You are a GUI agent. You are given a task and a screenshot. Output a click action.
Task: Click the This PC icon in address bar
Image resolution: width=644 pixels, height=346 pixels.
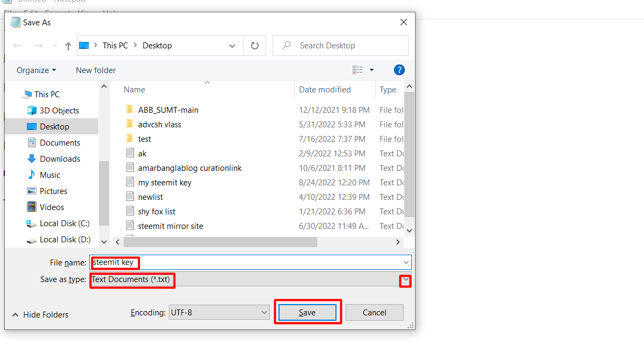84,46
